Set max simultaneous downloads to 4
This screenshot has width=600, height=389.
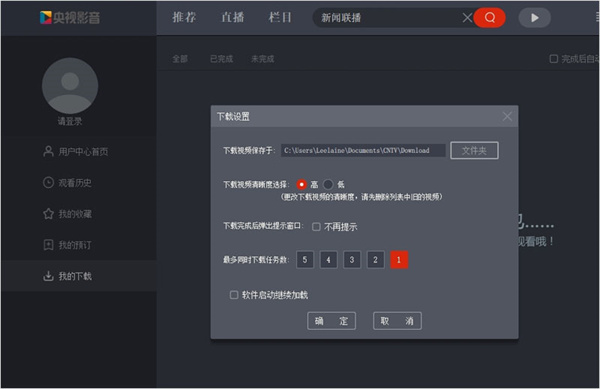(328, 260)
